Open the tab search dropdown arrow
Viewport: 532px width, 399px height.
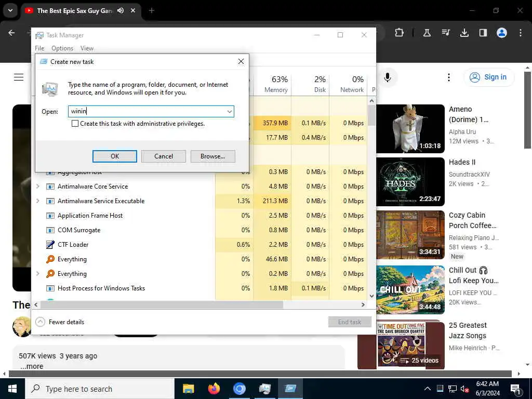(10, 10)
